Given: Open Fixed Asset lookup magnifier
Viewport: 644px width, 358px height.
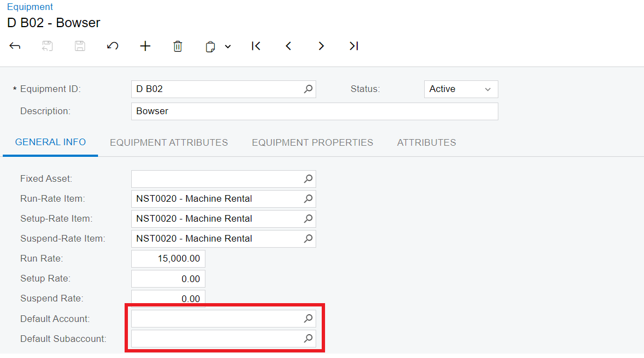Looking at the screenshot, I should point(308,179).
